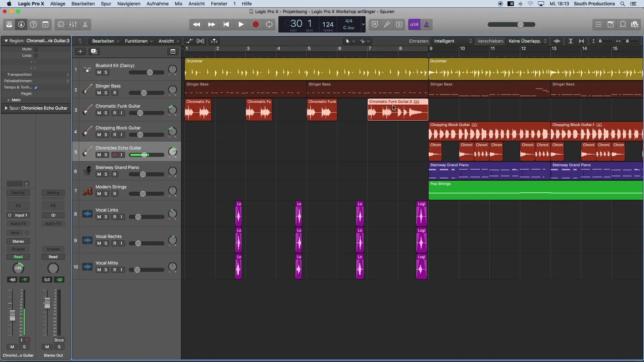Enable the region Loop checkbox
Screen dimensions: 644x362
[36, 56]
